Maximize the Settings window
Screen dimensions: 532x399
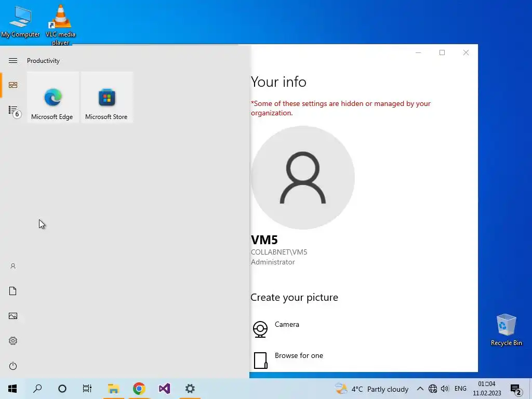pyautogui.click(x=442, y=52)
